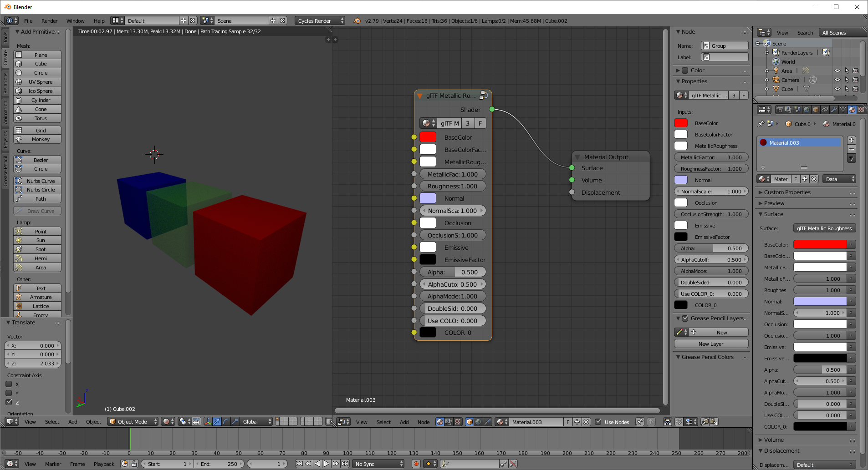Screen dimensions: 868x470
Task: Expand the RenderLayers tree item in outliner
Action: point(766,53)
